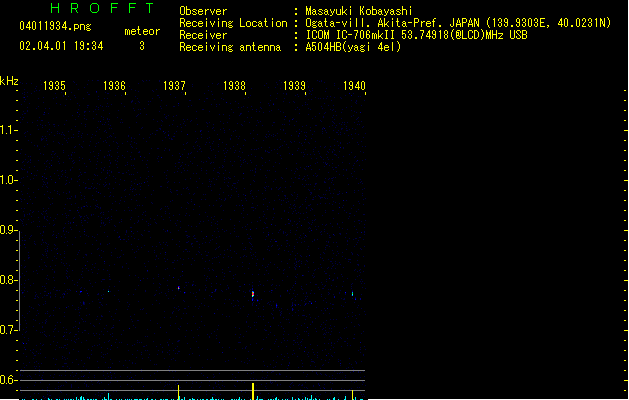Select the Ogata-vill. Akita-Pref. JAPAN location text

(x=458, y=23)
